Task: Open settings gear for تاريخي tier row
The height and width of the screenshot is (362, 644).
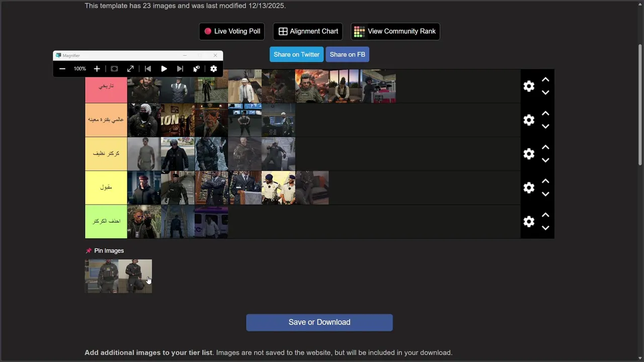Action: [529, 86]
